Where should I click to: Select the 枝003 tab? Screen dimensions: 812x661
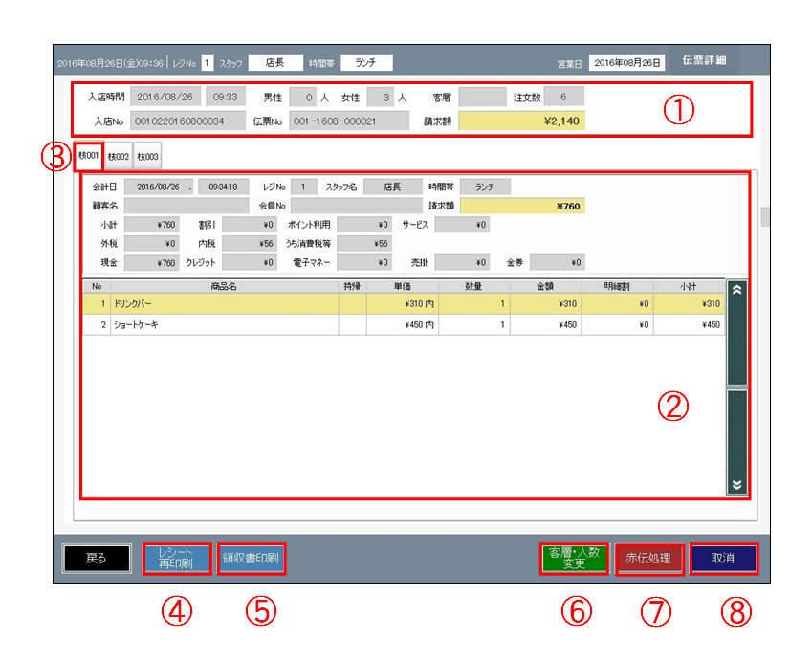click(x=146, y=156)
